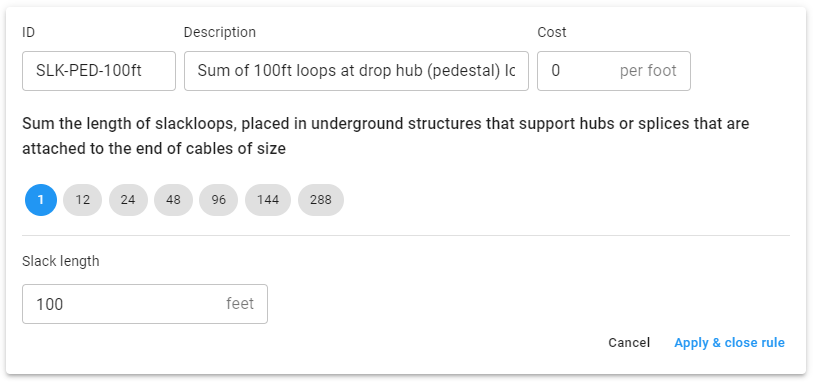Screen dimensions: 813x382
Task: Enable the 48 cable size chip
Action: pos(173,200)
